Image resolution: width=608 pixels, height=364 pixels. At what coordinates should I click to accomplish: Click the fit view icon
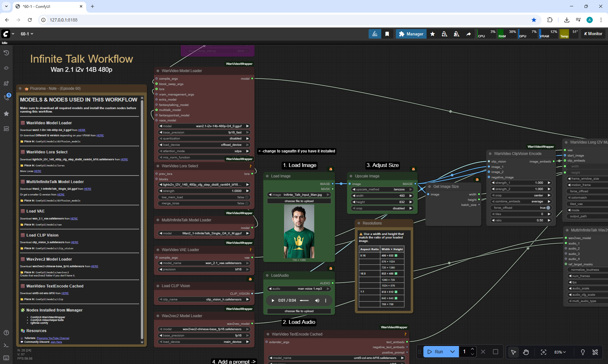pyautogui.click(x=543, y=352)
